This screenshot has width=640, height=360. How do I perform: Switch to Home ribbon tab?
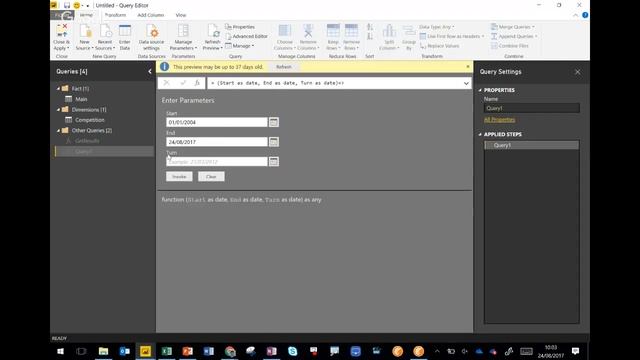pos(86,15)
